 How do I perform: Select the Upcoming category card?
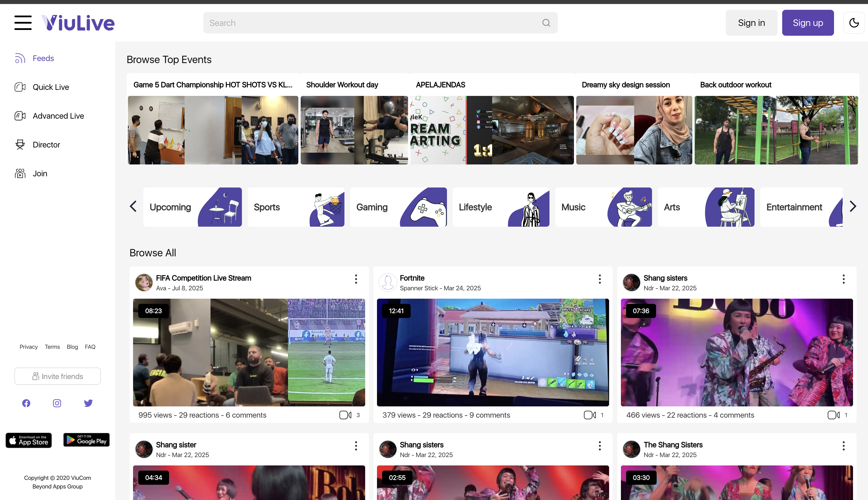coord(193,207)
